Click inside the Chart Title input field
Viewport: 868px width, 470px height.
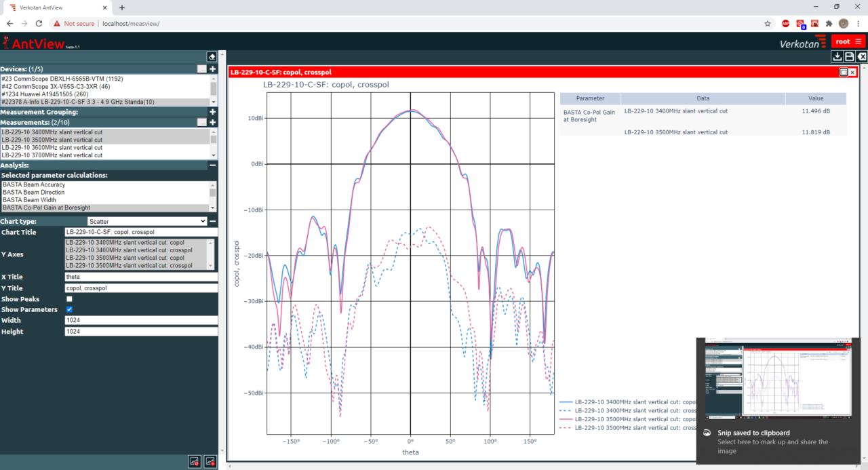[x=140, y=231]
